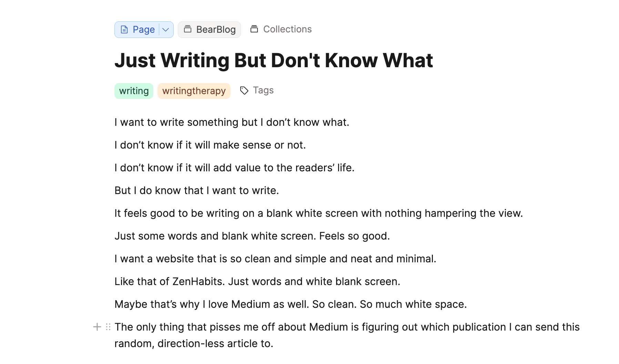
Task: Click the six-dot drag handle icon
Action: point(108,327)
